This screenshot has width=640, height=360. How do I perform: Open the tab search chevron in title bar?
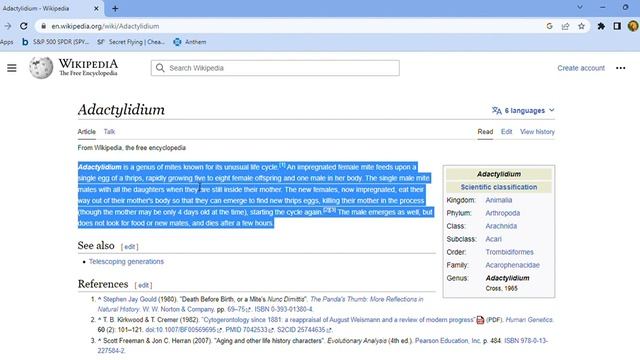coord(580,7)
